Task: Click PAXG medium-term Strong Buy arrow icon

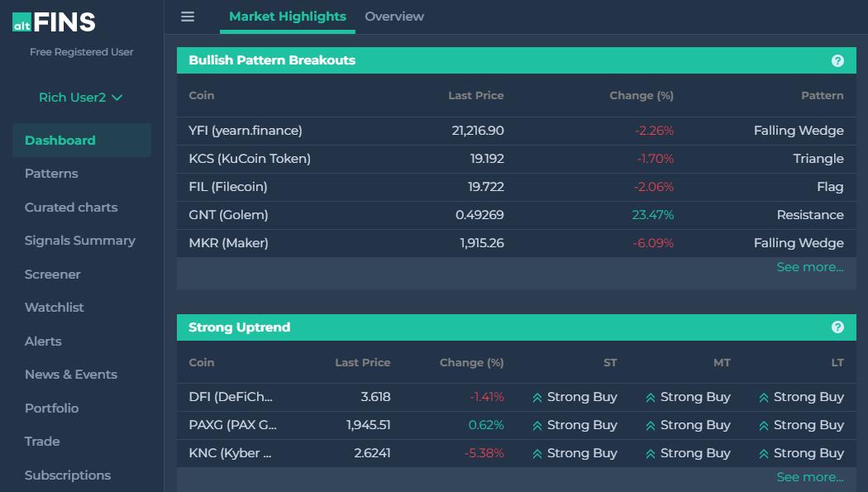Action: tap(651, 426)
